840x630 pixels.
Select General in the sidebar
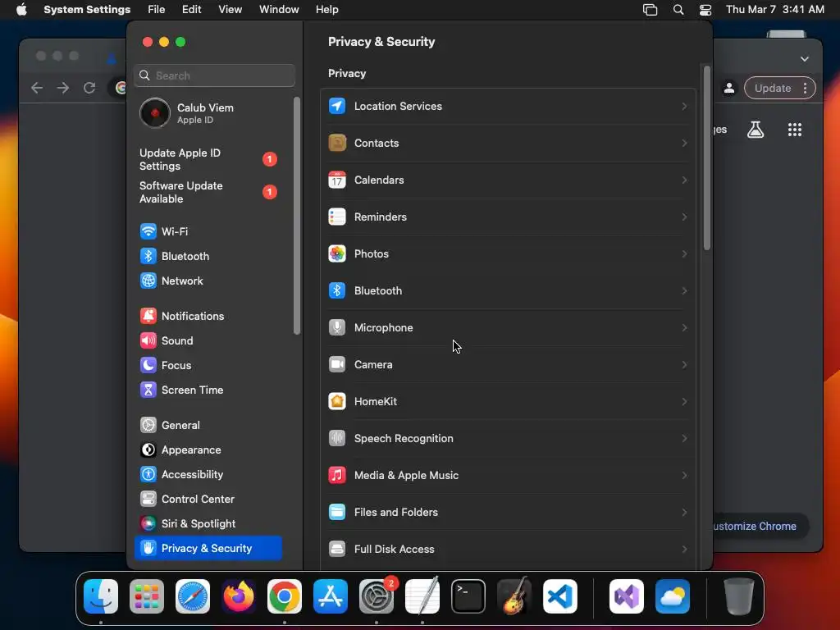[209, 426]
